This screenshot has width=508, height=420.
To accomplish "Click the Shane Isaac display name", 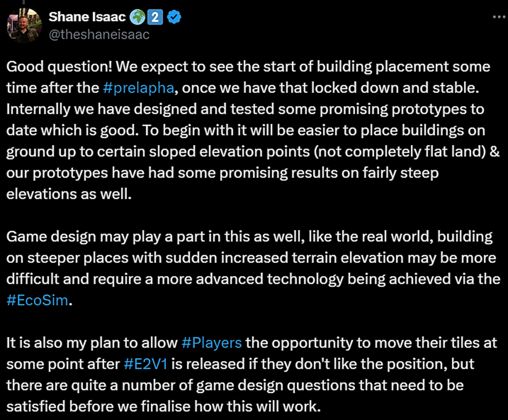I will [87, 17].
